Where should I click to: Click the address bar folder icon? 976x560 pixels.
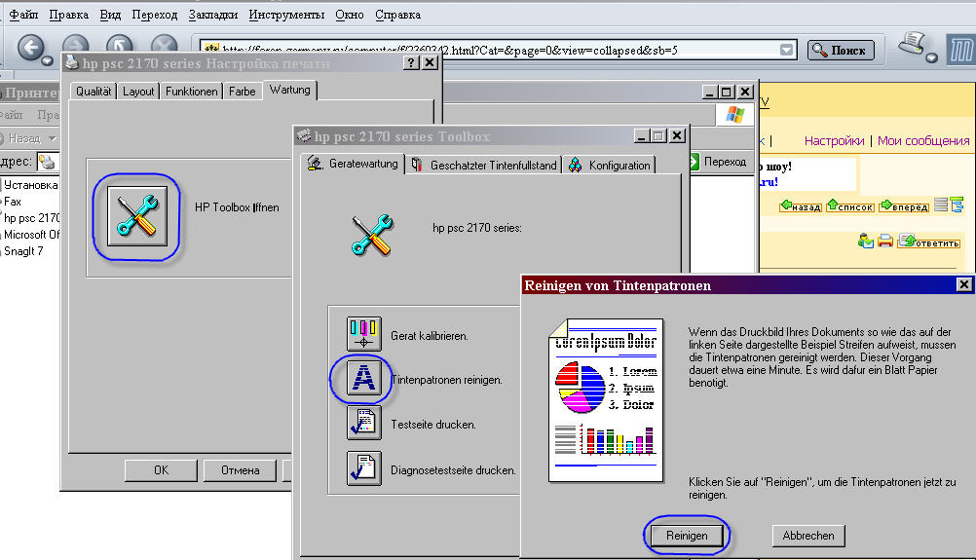point(47,162)
